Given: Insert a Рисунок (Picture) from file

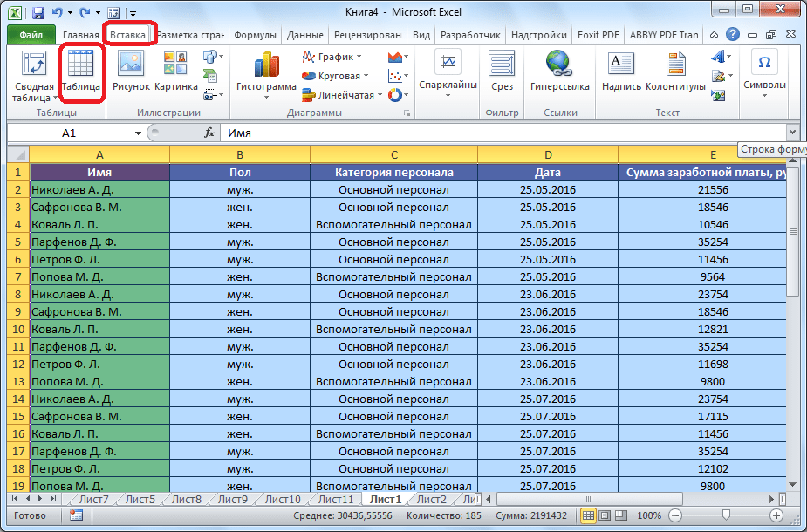Looking at the screenshot, I should (131, 71).
